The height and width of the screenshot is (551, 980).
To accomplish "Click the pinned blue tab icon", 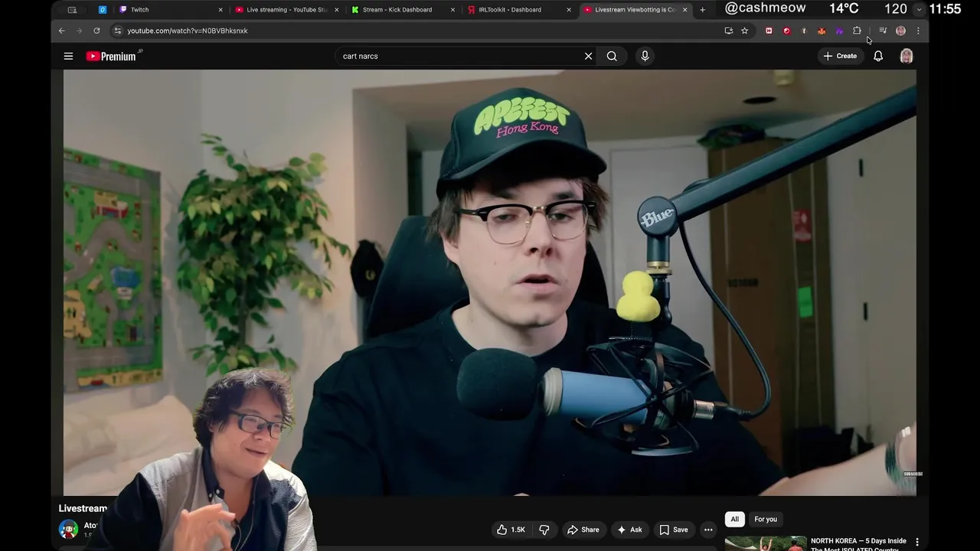I will (103, 10).
